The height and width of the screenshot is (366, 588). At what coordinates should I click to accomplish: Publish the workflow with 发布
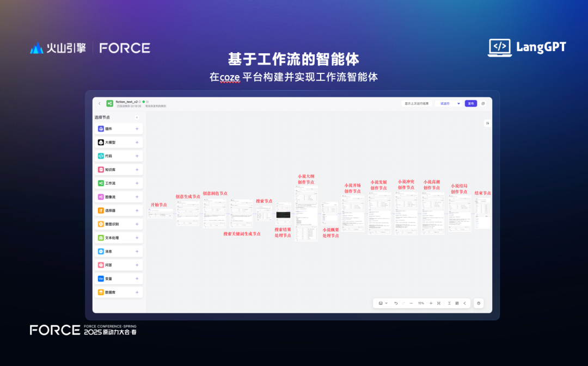point(471,103)
